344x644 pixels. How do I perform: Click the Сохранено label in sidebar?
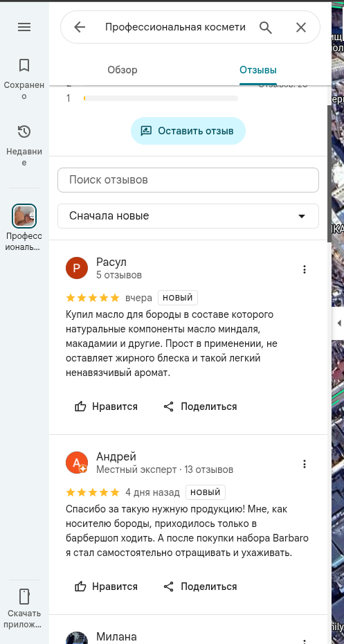coord(24,90)
